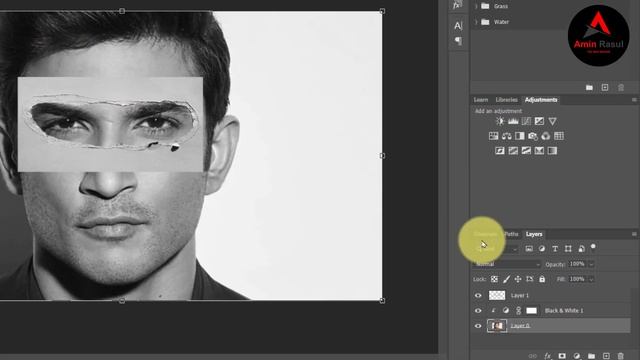The width and height of the screenshot is (640, 360).
Task: Select the Layers tab
Action: [x=534, y=234]
